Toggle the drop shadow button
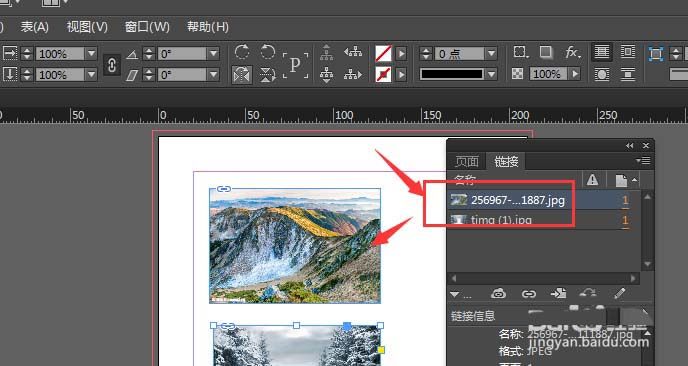This screenshot has width=688, height=366. click(x=546, y=53)
